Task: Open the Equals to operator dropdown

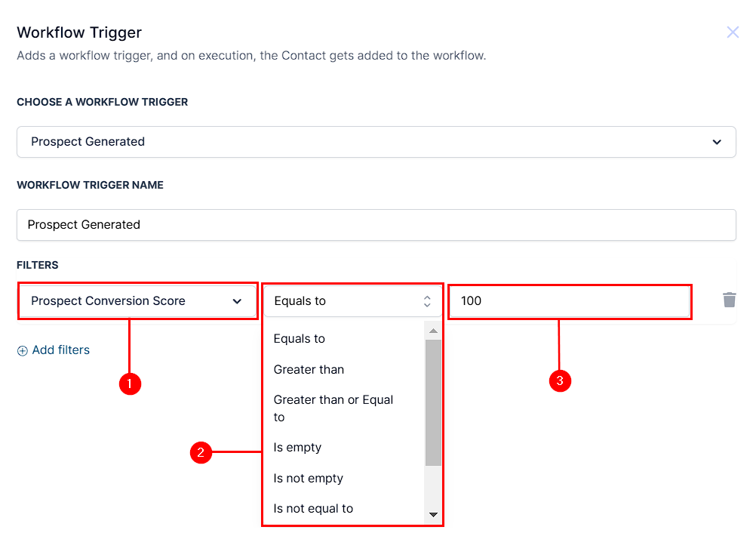Action: coord(352,301)
